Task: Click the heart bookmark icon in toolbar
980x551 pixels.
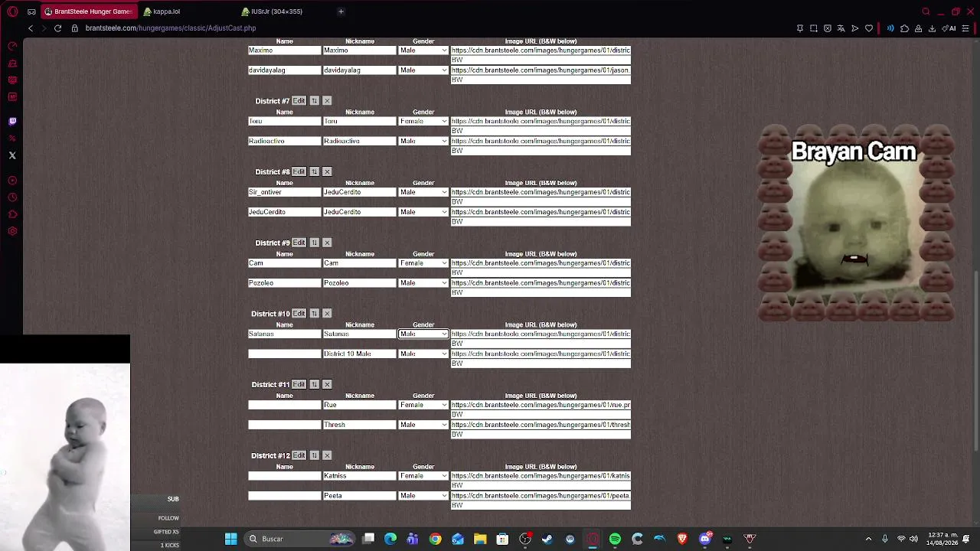Action: tap(869, 28)
